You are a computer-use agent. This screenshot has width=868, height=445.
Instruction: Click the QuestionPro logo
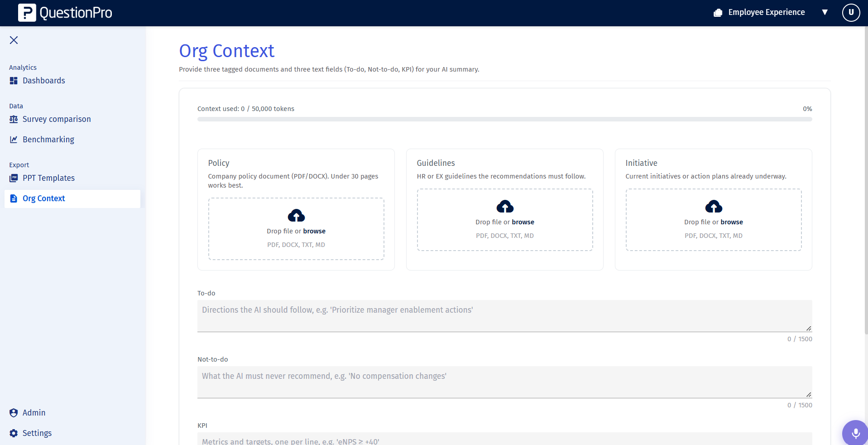[65, 13]
